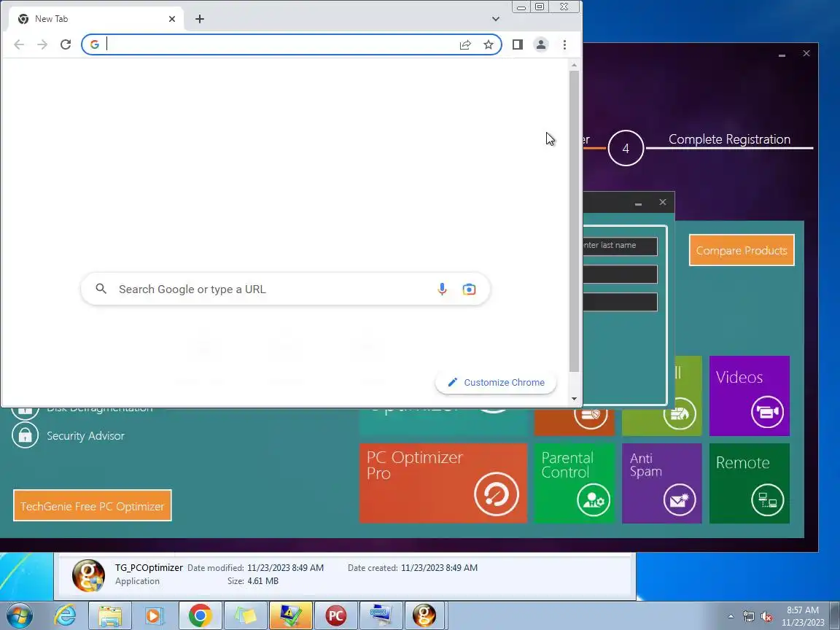Switch to Chrome taskbar icon
The image size is (840, 630).
coord(200,615)
